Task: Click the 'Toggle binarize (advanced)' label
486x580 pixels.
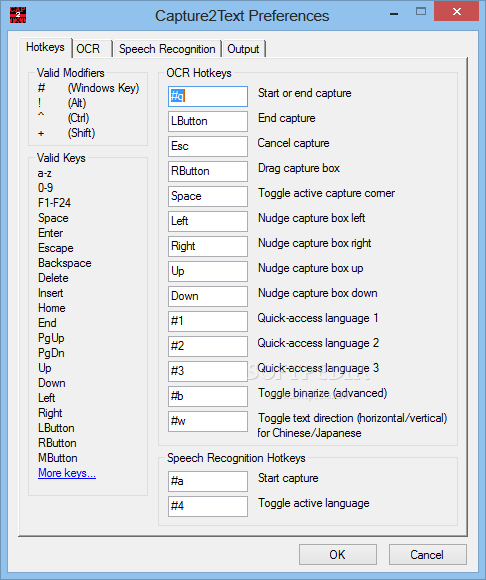Action: click(323, 393)
